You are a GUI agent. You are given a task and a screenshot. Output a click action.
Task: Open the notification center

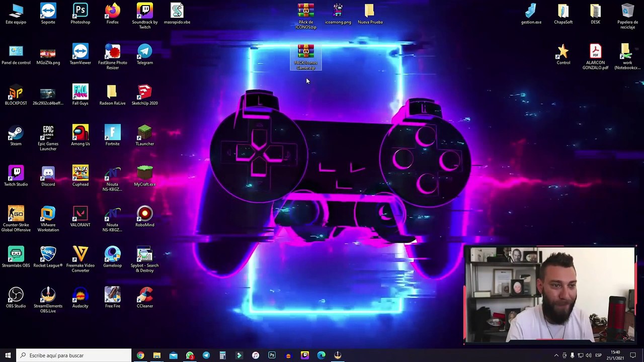click(x=633, y=355)
